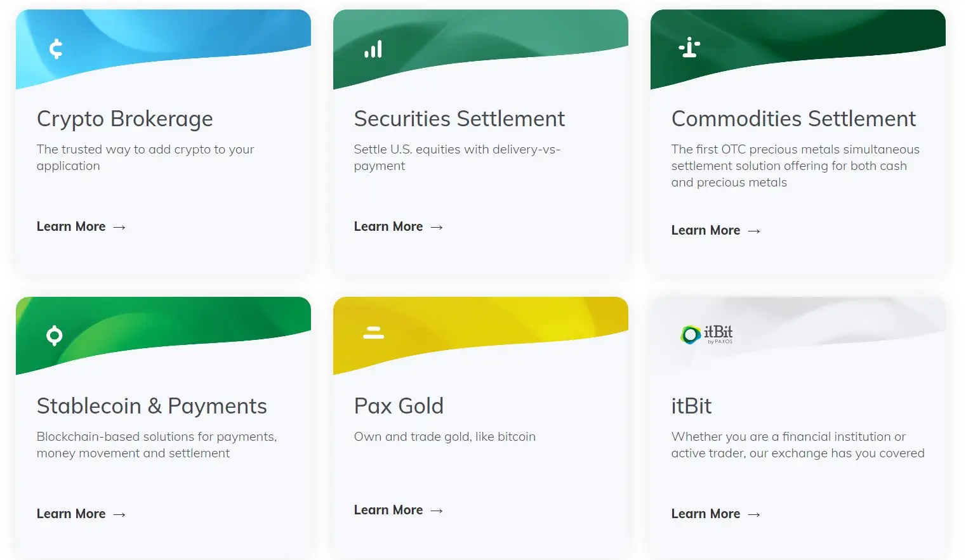Select the Crypto Brokerage heading
Image resolution: width=966 pixels, height=560 pixels.
pyautogui.click(x=125, y=119)
